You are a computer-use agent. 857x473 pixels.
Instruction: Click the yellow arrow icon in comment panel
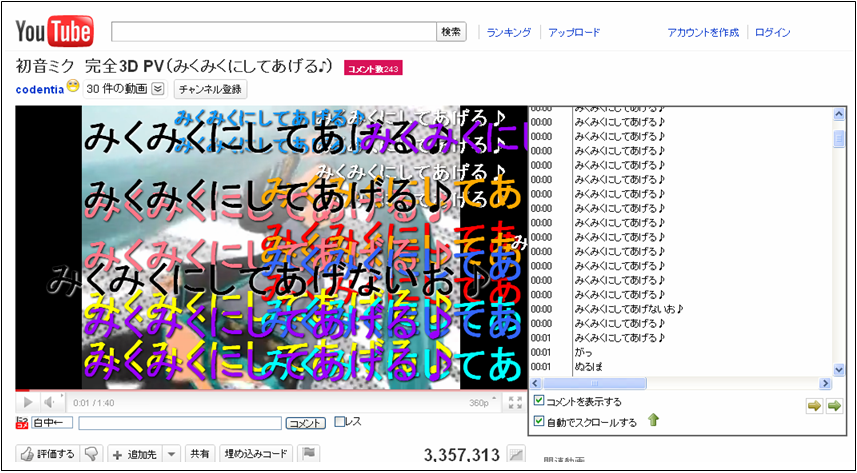click(x=814, y=406)
